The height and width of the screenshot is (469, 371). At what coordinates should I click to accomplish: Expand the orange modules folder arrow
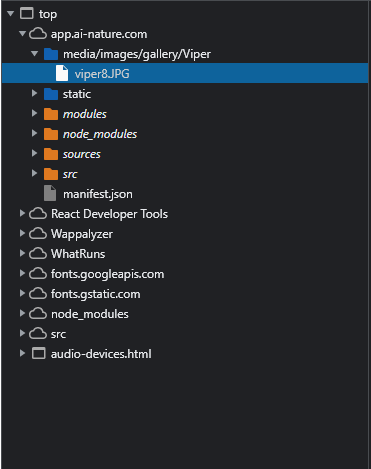[x=34, y=113]
